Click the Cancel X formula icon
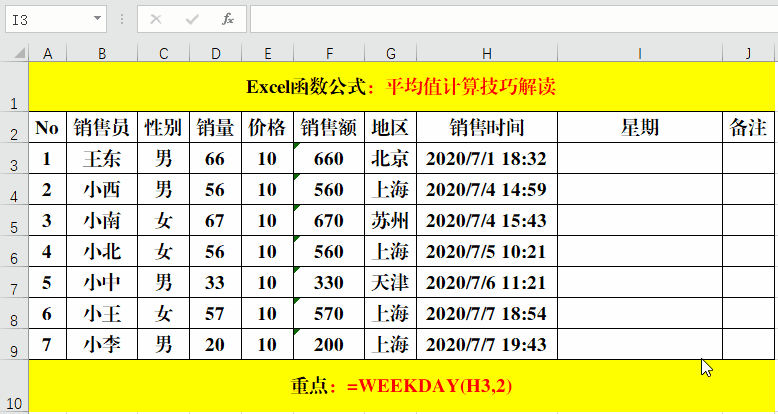 pyautogui.click(x=156, y=19)
